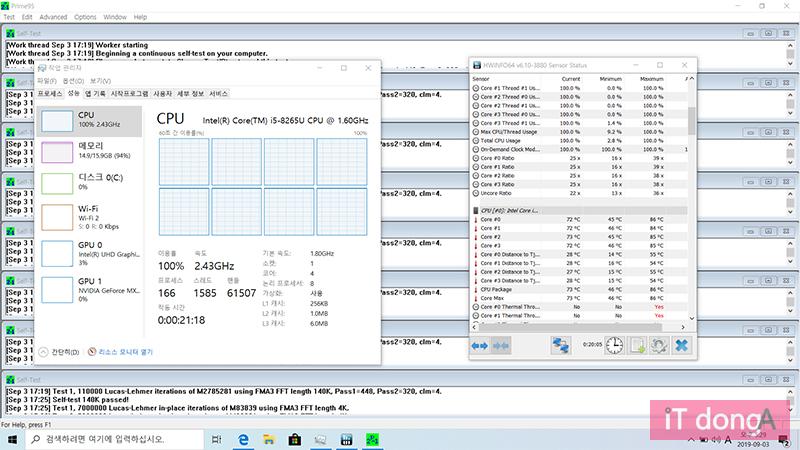Open Microsoft Store from the taskbar
The image size is (800, 450).
point(294,439)
